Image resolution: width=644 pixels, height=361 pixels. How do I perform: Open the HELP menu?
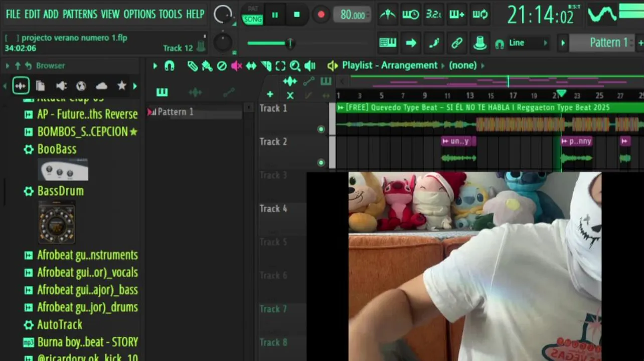[x=195, y=14]
